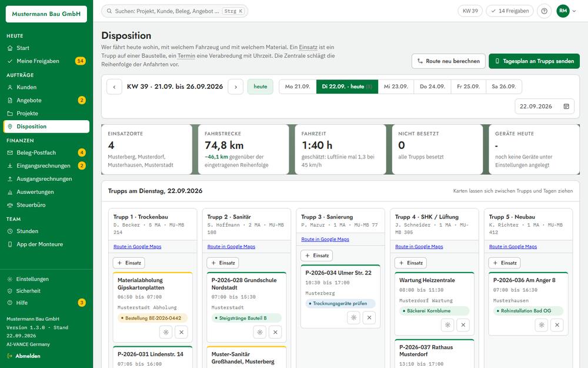This screenshot has width=588, height=368.
Task: Focus the search field for Projekt, Kunde
Action: click(x=175, y=11)
